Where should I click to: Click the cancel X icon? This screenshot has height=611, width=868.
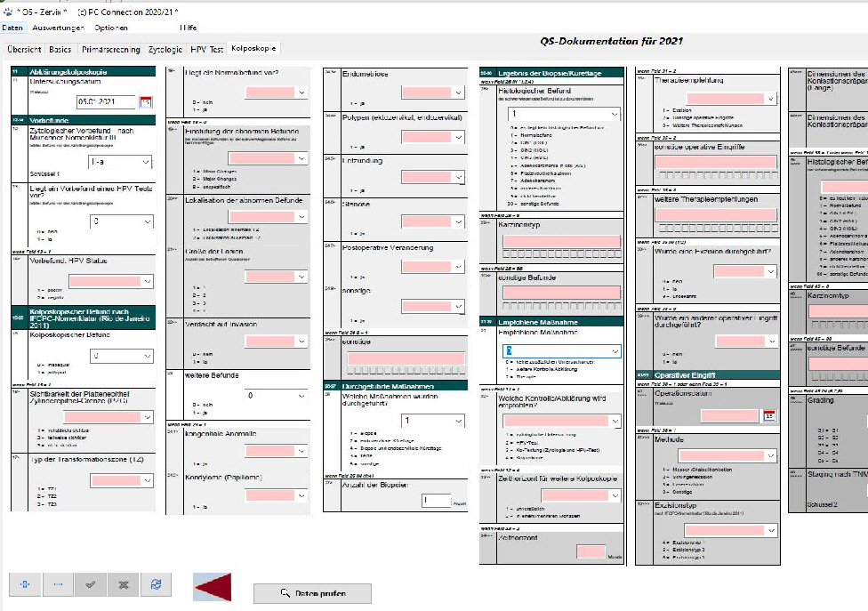(x=124, y=584)
